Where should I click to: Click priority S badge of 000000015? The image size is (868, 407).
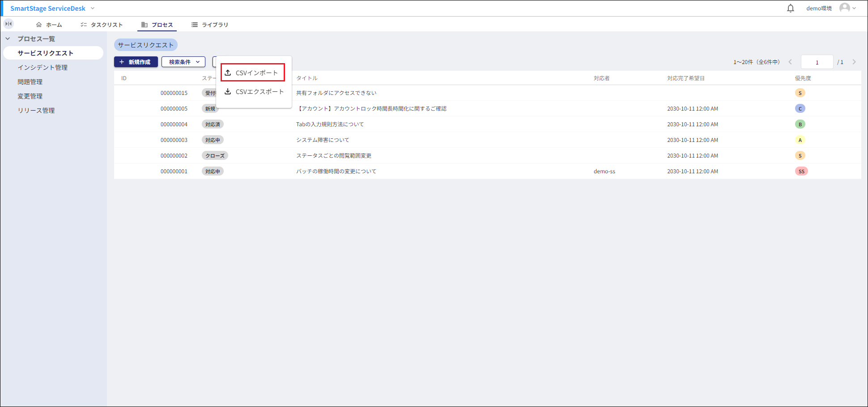pos(800,93)
